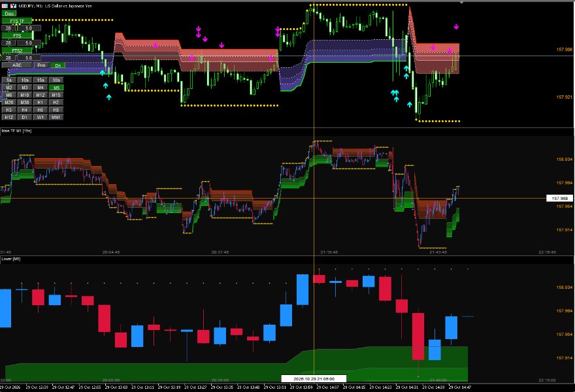Toggle the green FTS button
The image size is (575, 392).
click(17, 35)
